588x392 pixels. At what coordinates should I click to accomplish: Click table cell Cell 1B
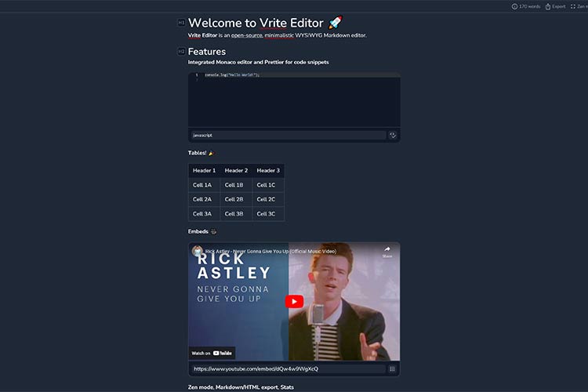(x=236, y=185)
